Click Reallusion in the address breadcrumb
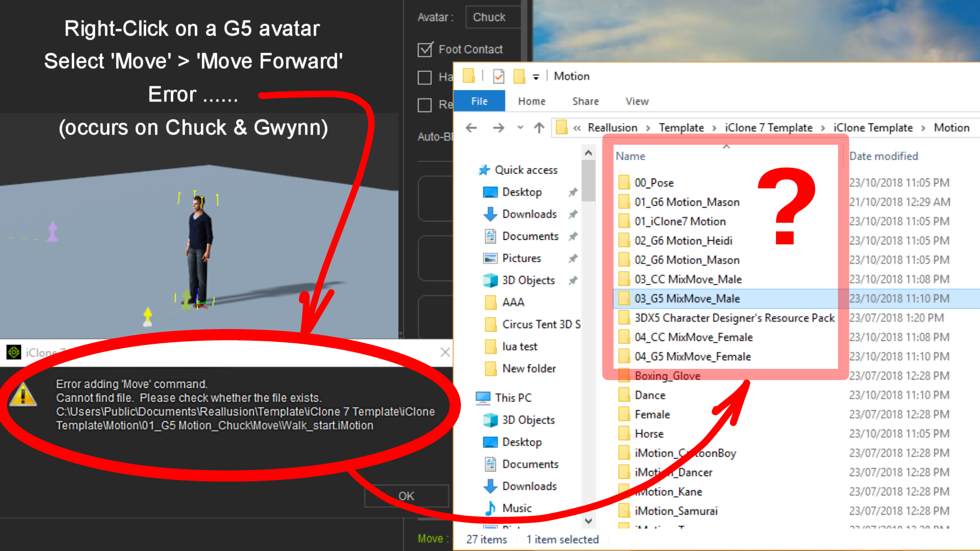Screen dimensions: 980x551 tap(612, 128)
